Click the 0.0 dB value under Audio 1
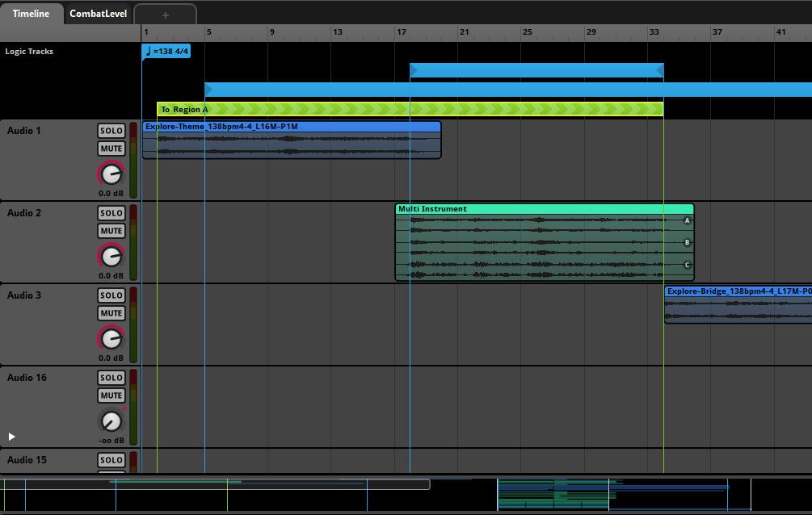The image size is (812, 515). (x=111, y=194)
